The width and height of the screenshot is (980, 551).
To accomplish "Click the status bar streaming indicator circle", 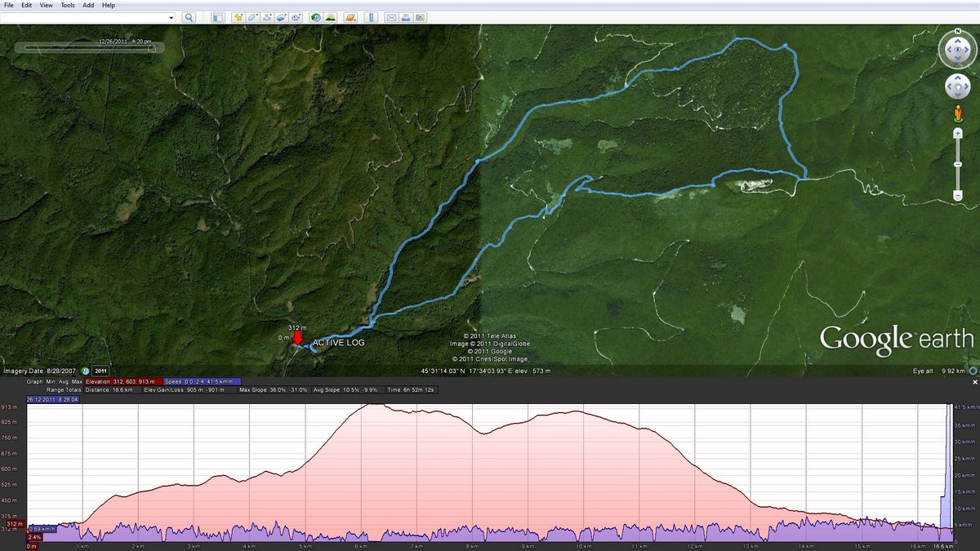I will pos(973,371).
